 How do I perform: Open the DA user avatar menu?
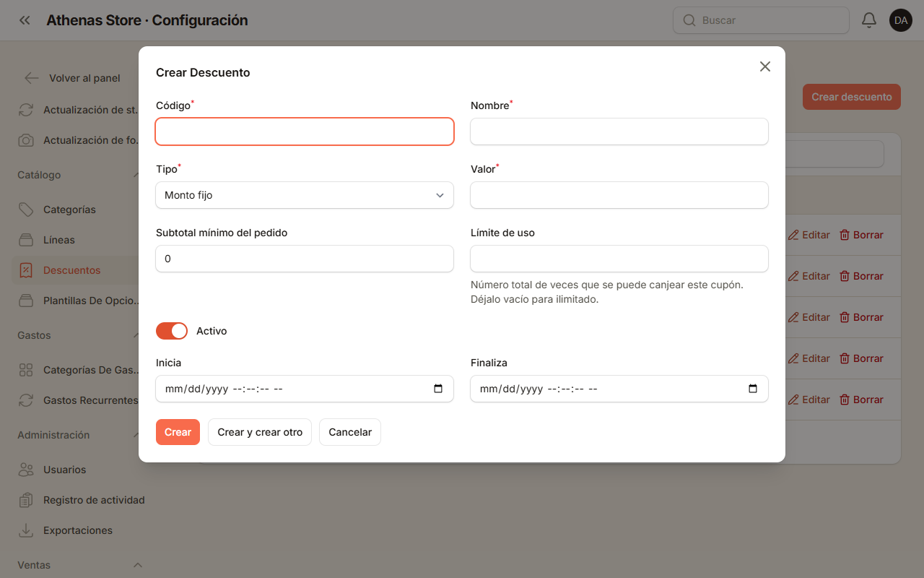(x=901, y=20)
